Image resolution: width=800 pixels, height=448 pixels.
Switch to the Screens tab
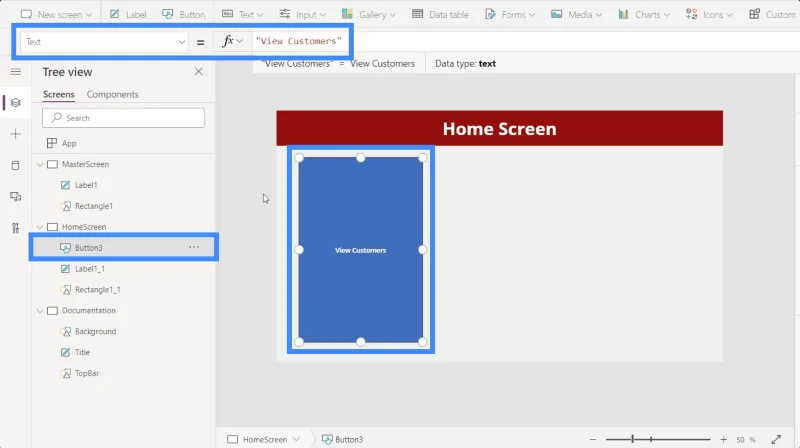coord(59,94)
